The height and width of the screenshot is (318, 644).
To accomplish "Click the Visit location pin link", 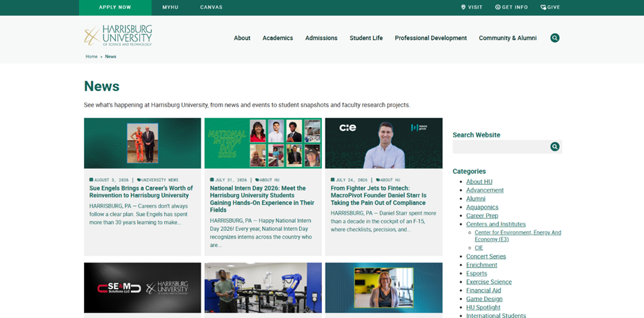I will (x=472, y=8).
